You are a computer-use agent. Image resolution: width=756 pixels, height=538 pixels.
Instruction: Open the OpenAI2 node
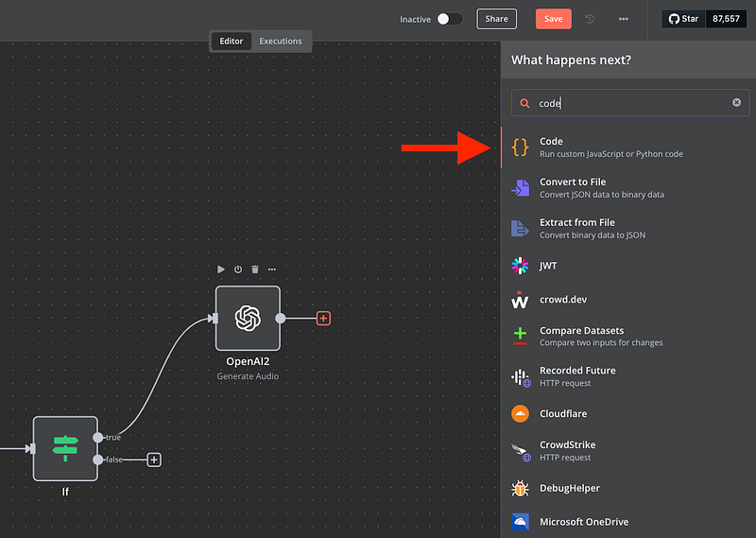pyautogui.click(x=248, y=319)
